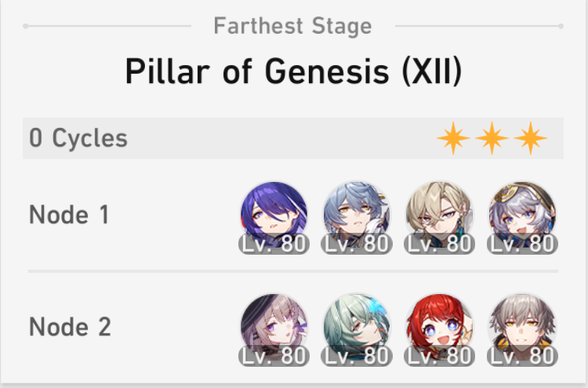Viewport: 588px width, 388px height.
Task: Select blue-haired character avatar in Node 1
Action: tap(357, 215)
